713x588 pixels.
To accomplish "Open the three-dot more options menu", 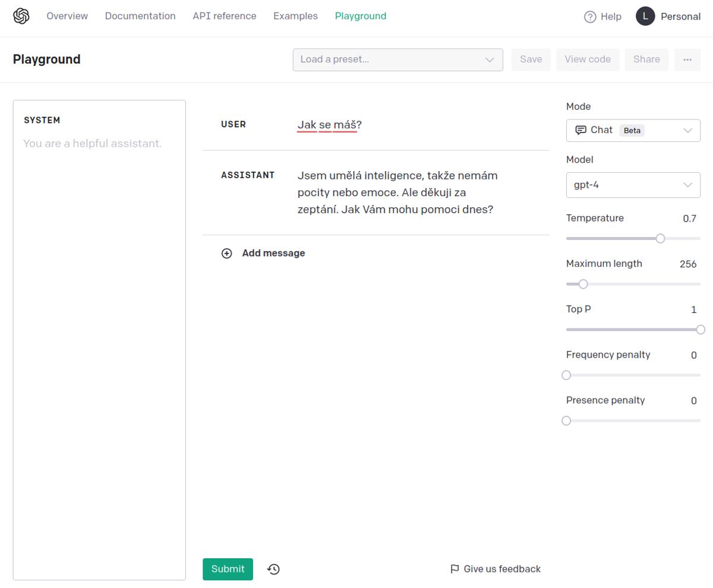I will 687,59.
